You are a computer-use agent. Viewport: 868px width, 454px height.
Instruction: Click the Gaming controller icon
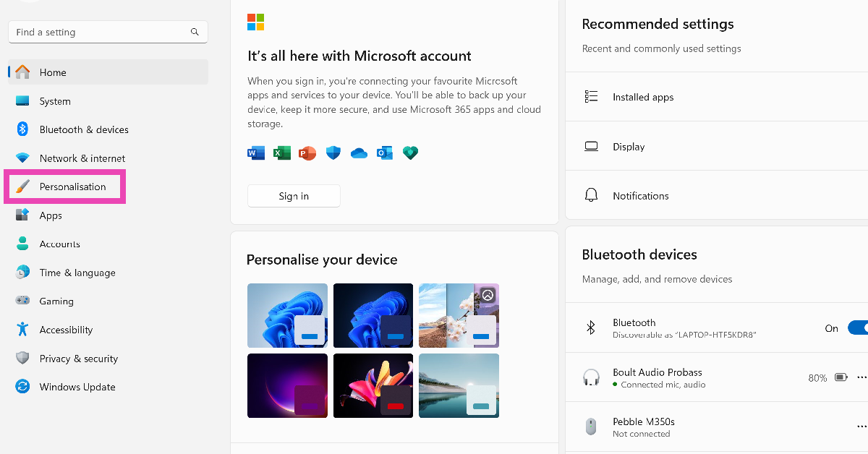coord(22,301)
